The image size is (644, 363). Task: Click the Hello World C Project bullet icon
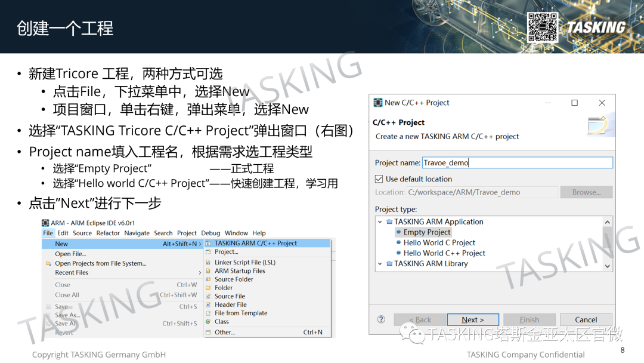click(x=398, y=242)
